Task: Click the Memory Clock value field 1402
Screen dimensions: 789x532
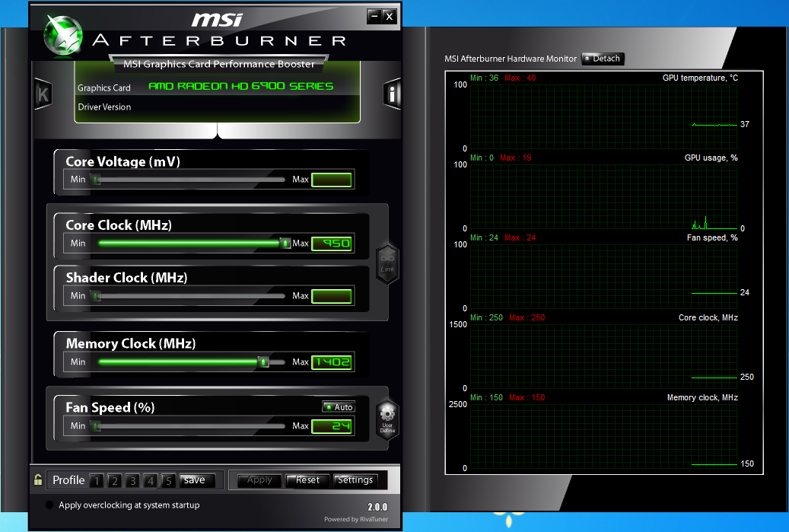Action: pyautogui.click(x=332, y=362)
